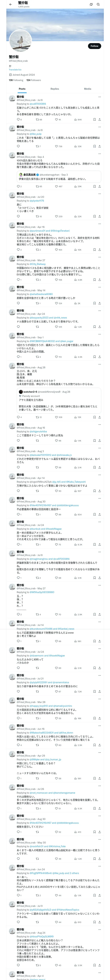The height and width of the screenshot is (980, 110).
Task: Switch to the Replies tab
Action: click(55, 89)
